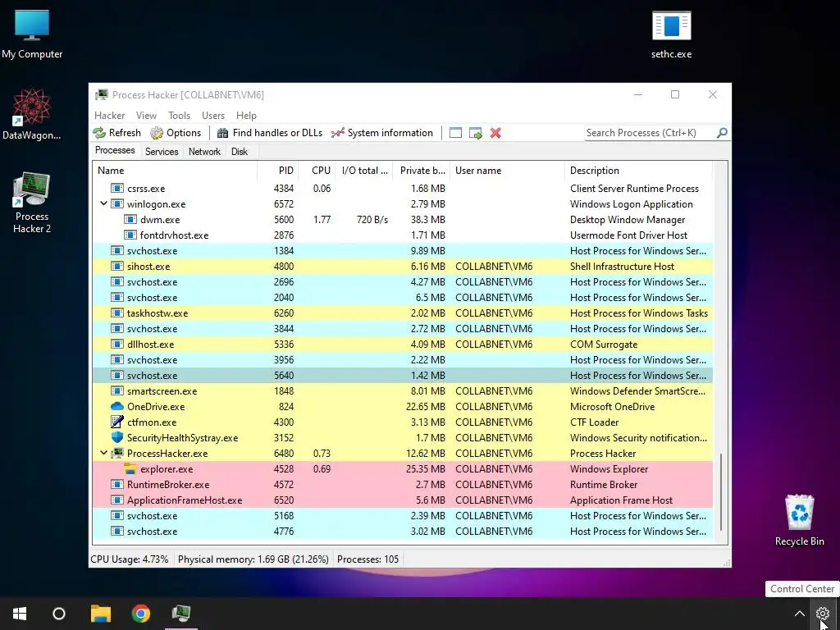This screenshot has height=630, width=840.
Task: Select the smartscreen.exe row
Action: pos(403,391)
